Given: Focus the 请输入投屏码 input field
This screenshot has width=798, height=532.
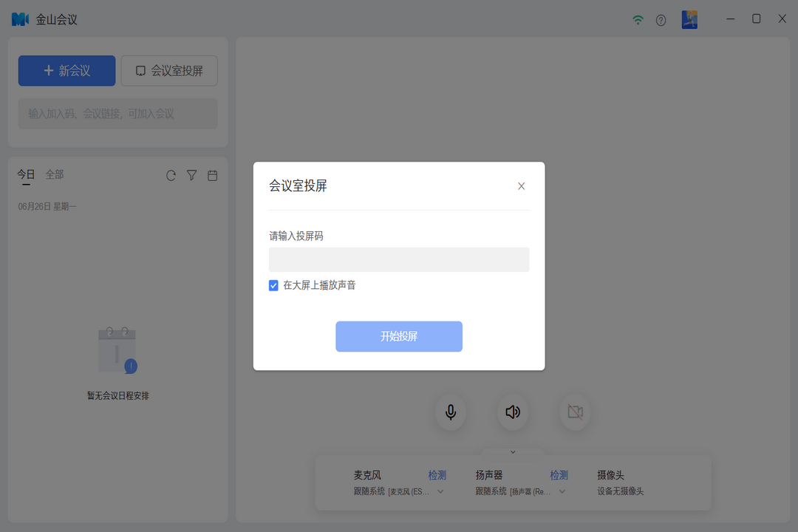Looking at the screenshot, I should coord(399,259).
